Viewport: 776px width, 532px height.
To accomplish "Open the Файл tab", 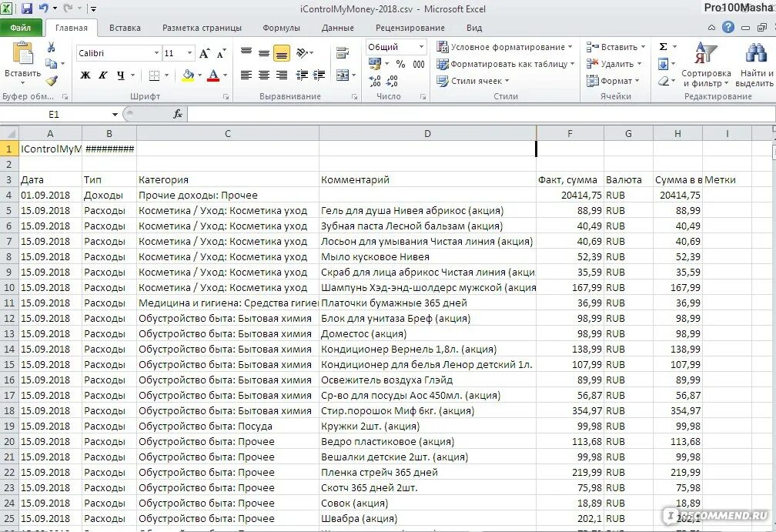I will [x=21, y=28].
